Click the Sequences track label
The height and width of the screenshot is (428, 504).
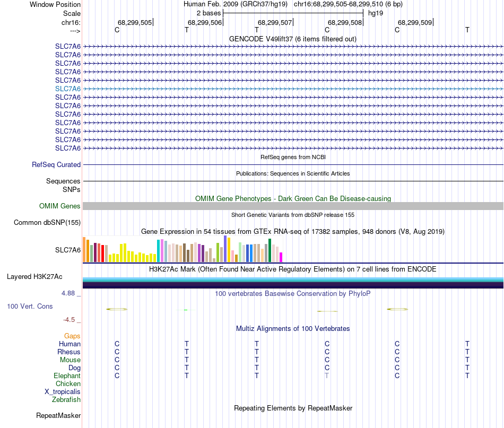pyautogui.click(x=63, y=181)
